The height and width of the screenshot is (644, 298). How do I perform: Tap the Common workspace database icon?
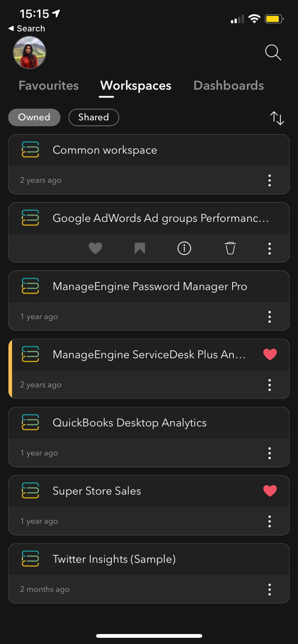[x=30, y=150]
